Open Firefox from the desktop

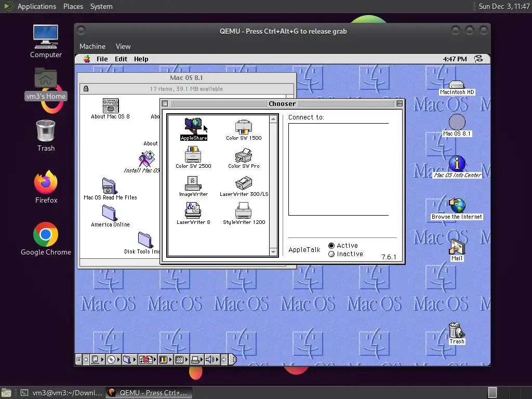pos(46,187)
